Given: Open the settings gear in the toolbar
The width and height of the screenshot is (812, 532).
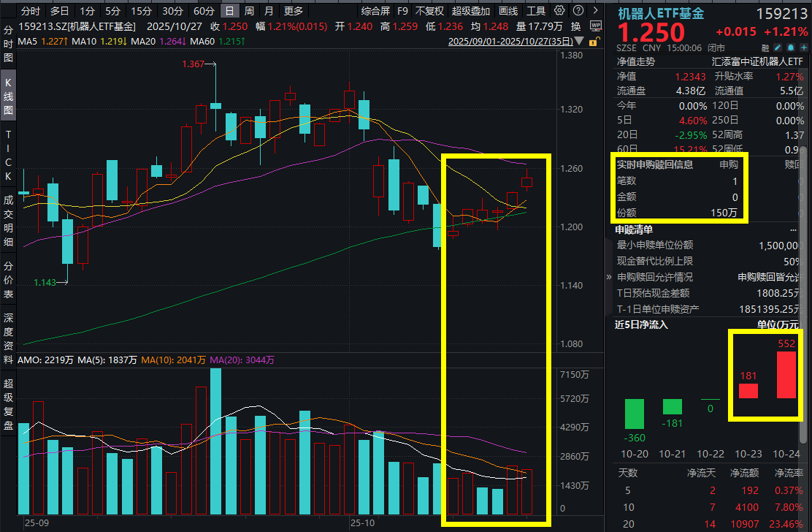Looking at the screenshot, I should point(559,10).
